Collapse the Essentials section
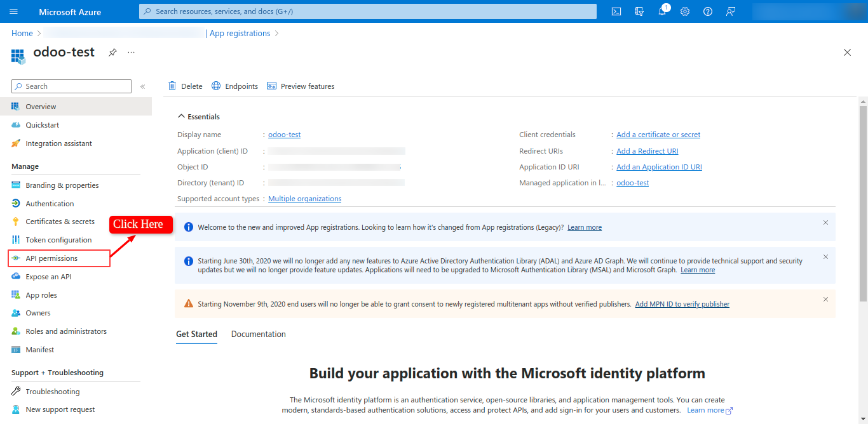Screen dimensions: 868x424 198,117
